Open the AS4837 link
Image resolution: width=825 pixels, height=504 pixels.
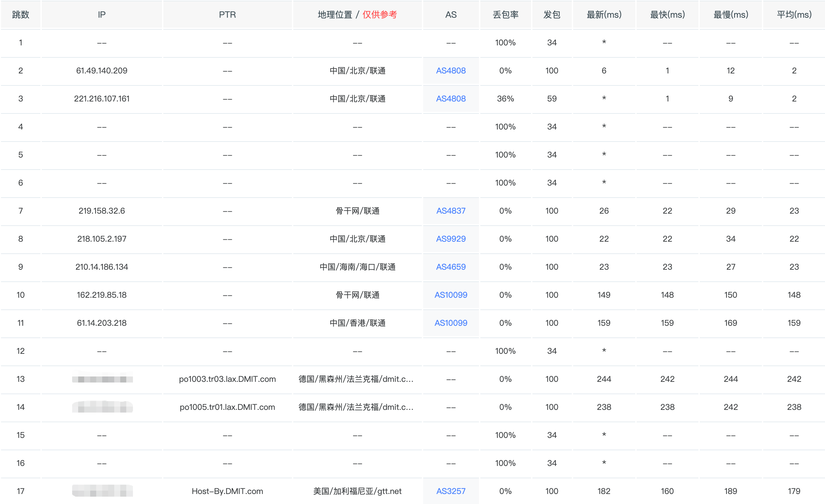point(451,211)
